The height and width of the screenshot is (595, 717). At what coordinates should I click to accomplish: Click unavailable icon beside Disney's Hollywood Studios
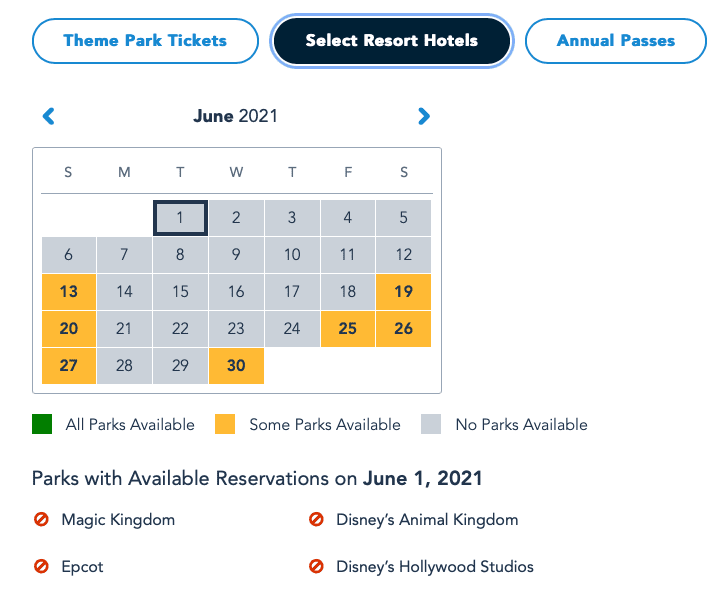316,566
